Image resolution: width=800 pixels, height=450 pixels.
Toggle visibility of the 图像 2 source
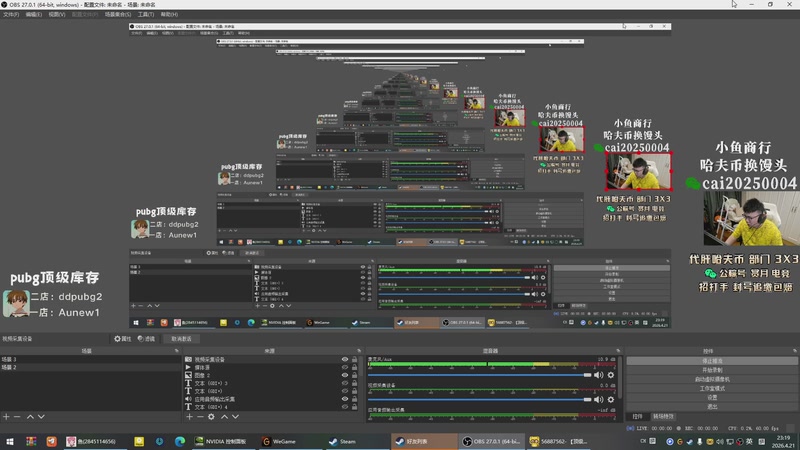point(345,375)
